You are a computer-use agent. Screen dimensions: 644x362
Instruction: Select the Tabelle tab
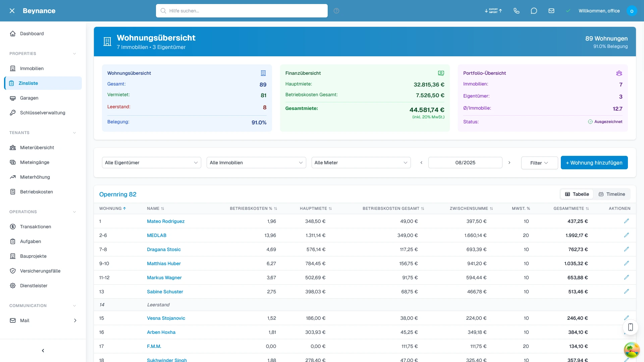click(577, 194)
